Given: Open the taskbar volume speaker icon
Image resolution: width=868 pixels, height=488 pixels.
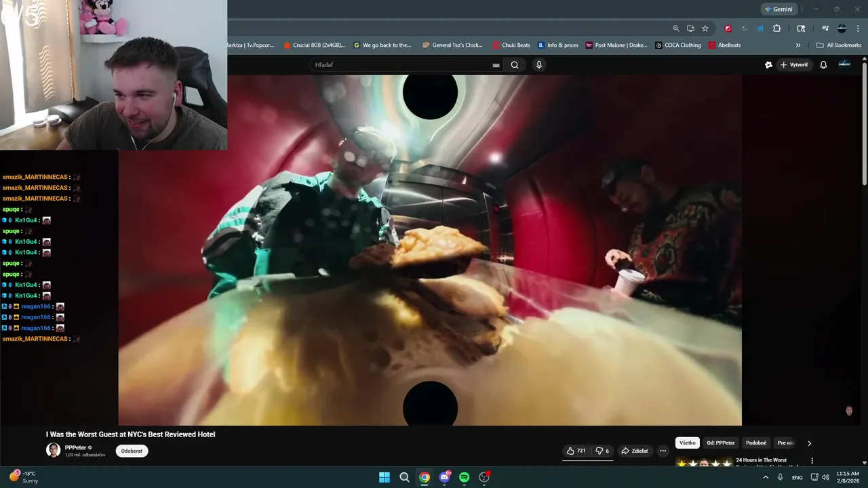Looking at the screenshot, I should [825, 477].
